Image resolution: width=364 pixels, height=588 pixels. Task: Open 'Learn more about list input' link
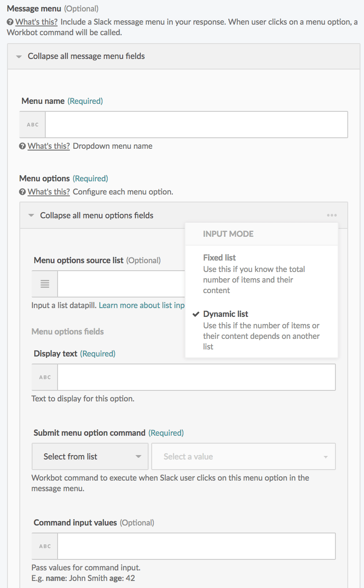(x=142, y=305)
